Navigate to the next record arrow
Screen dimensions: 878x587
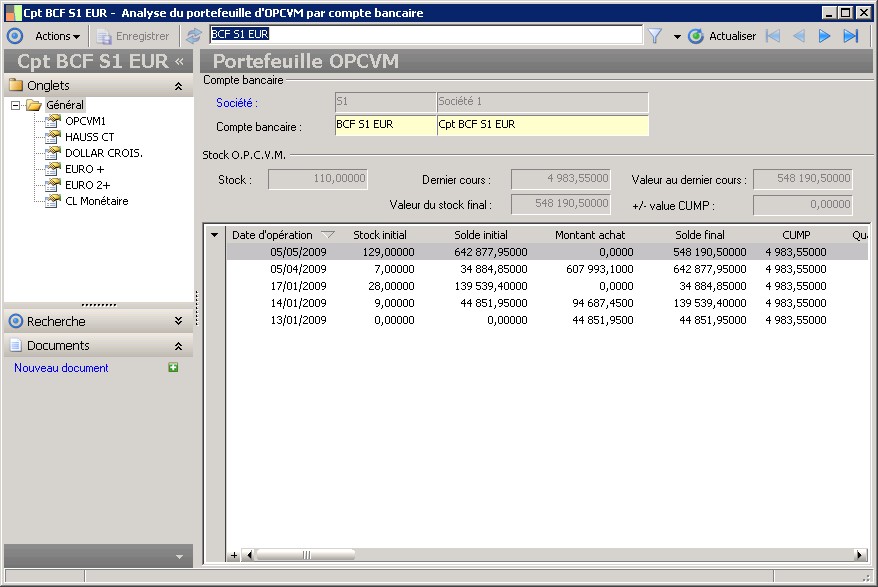[x=825, y=36]
